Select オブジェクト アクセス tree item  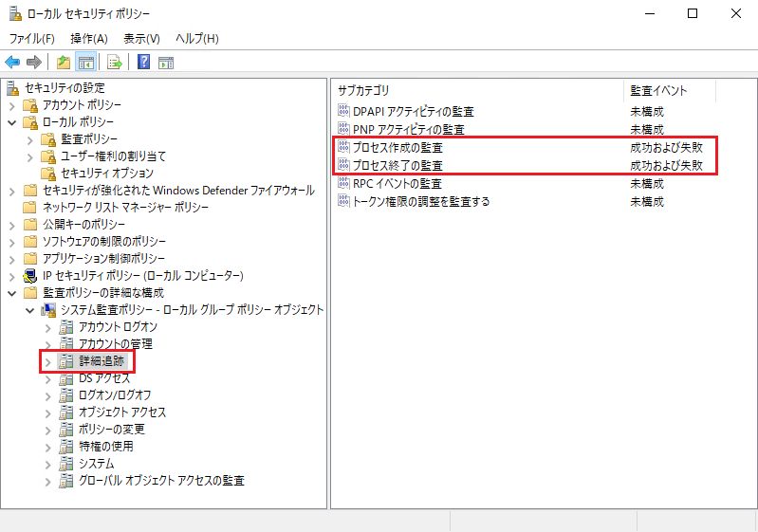122,413
